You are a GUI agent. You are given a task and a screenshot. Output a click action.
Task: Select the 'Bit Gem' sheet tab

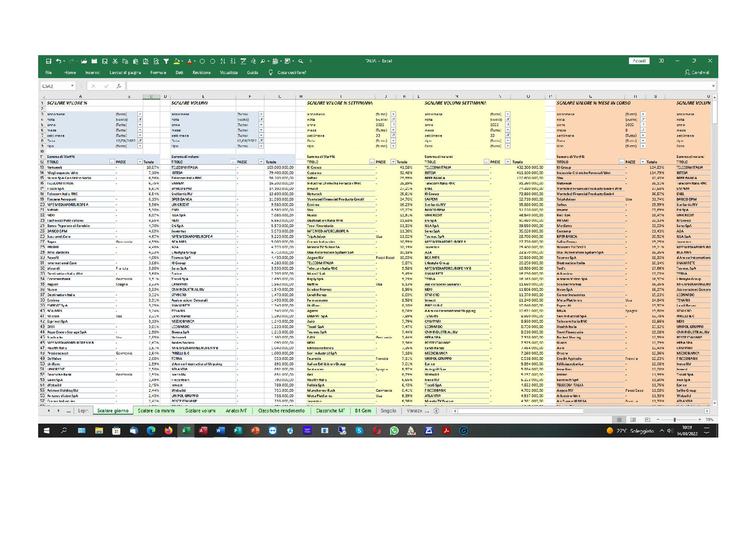[363, 411]
